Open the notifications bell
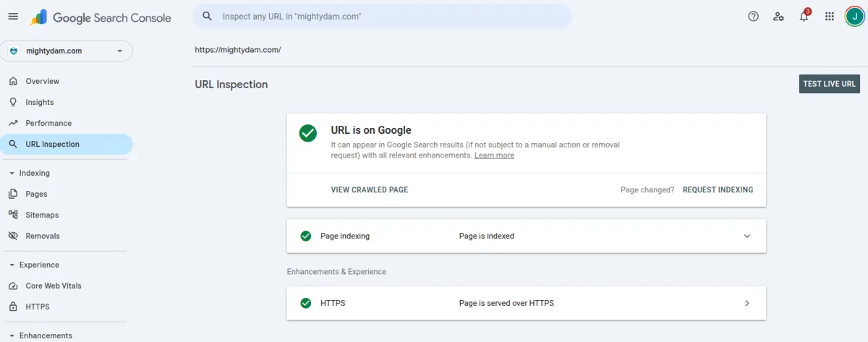 [x=804, y=16]
